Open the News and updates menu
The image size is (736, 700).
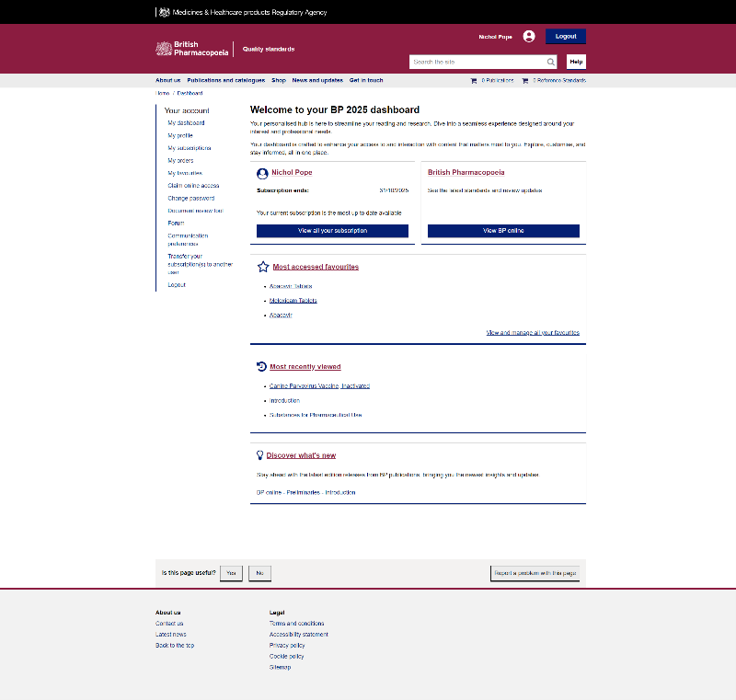317,81
